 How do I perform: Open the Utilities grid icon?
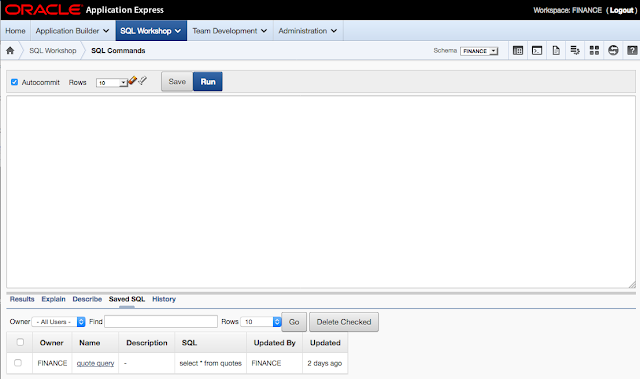point(594,51)
